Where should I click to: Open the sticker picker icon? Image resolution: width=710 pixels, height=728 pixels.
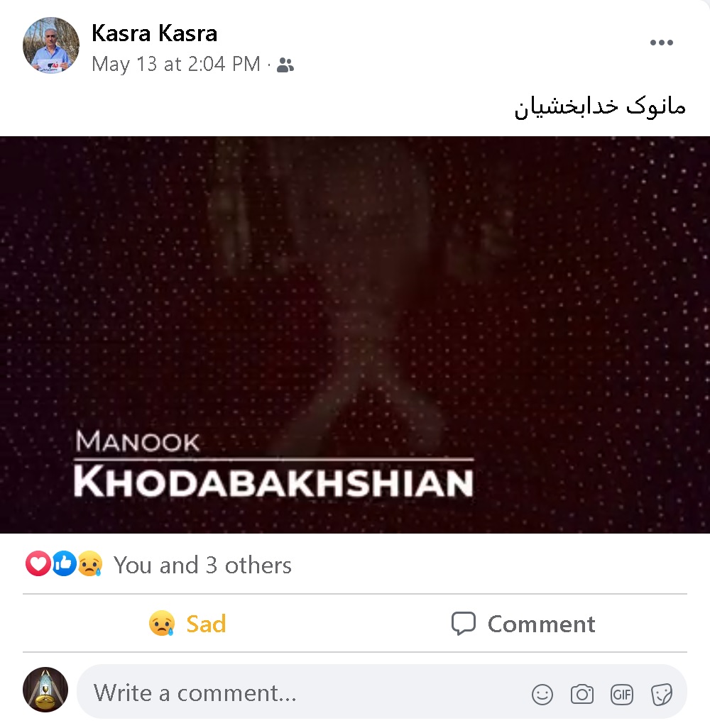(x=661, y=695)
